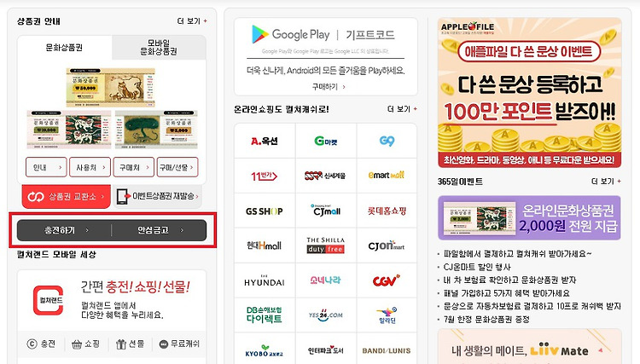This screenshot has height=364, width=640.
Task: Follow the Google Play 구매하기 link
Action: click(x=329, y=86)
